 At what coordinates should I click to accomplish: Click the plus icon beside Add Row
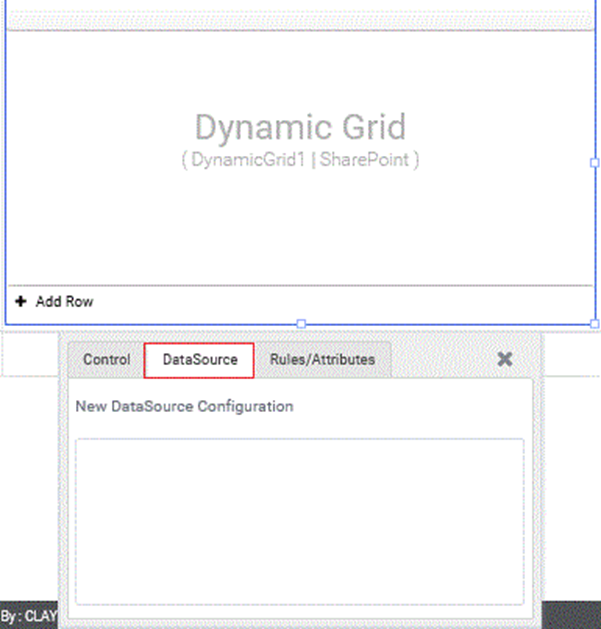click(21, 301)
